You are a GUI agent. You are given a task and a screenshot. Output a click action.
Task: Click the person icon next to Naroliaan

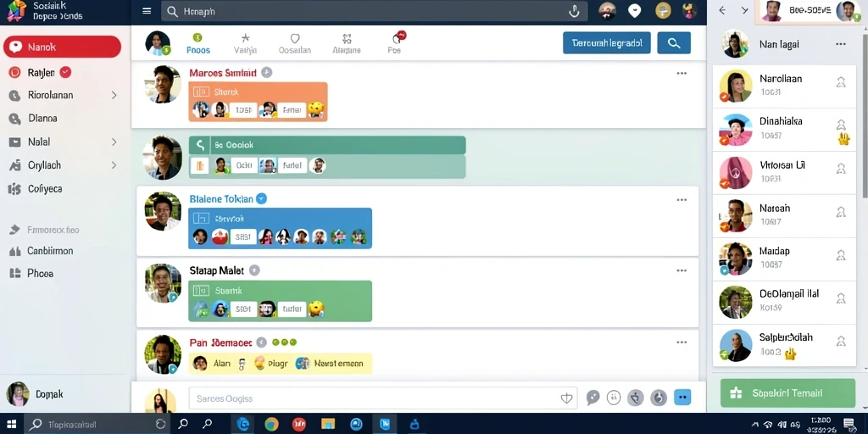(841, 82)
